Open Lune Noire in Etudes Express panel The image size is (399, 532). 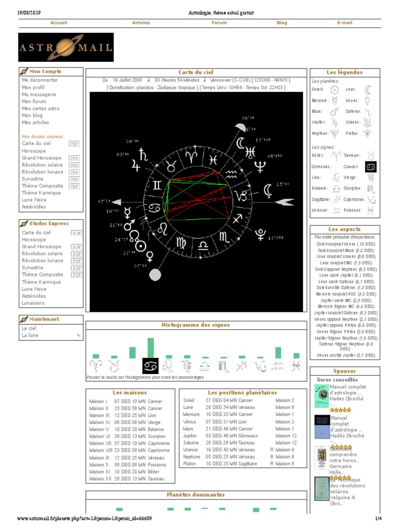pos(34,289)
